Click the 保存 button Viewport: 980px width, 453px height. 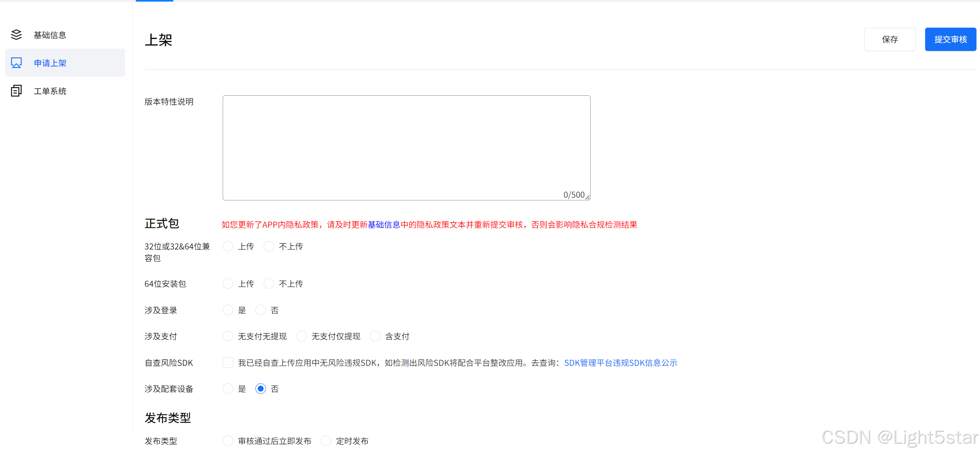point(890,39)
